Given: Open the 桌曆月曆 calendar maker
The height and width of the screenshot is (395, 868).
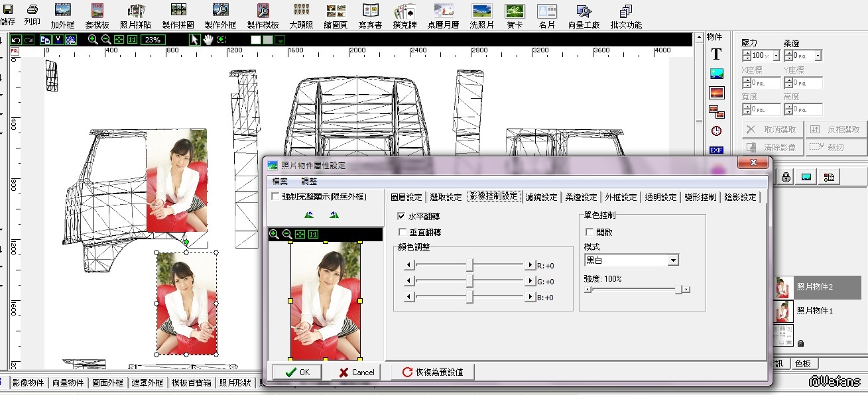Looking at the screenshot, I should tap(444, 15).
